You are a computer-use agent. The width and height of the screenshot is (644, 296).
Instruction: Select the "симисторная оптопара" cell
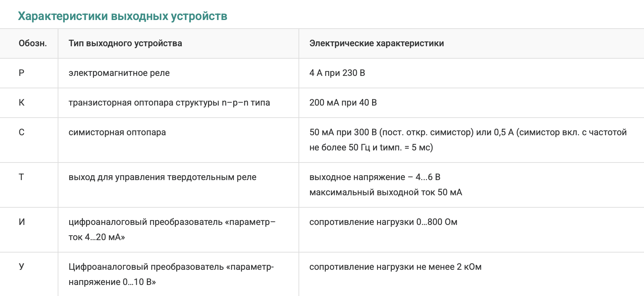point(117,132)
